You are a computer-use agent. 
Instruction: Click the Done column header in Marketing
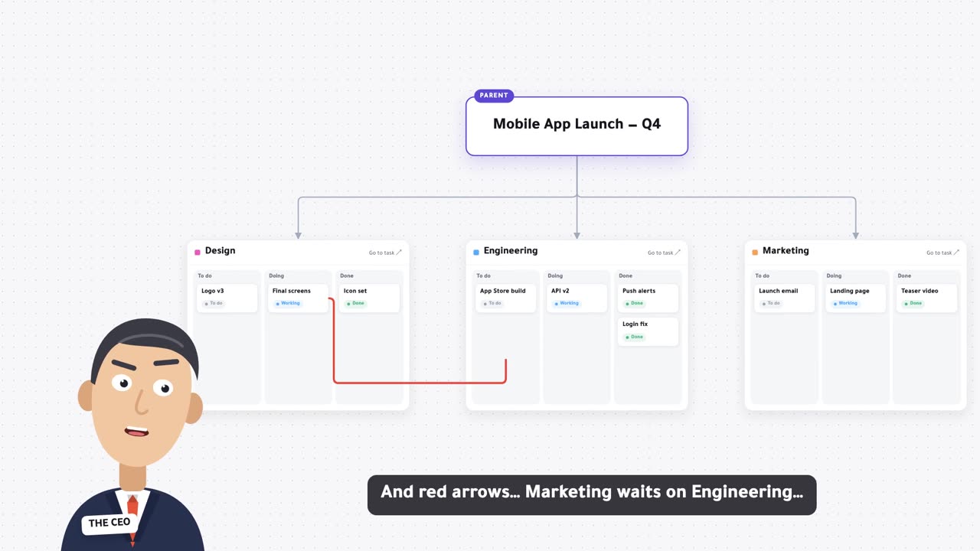click(904, 276)
